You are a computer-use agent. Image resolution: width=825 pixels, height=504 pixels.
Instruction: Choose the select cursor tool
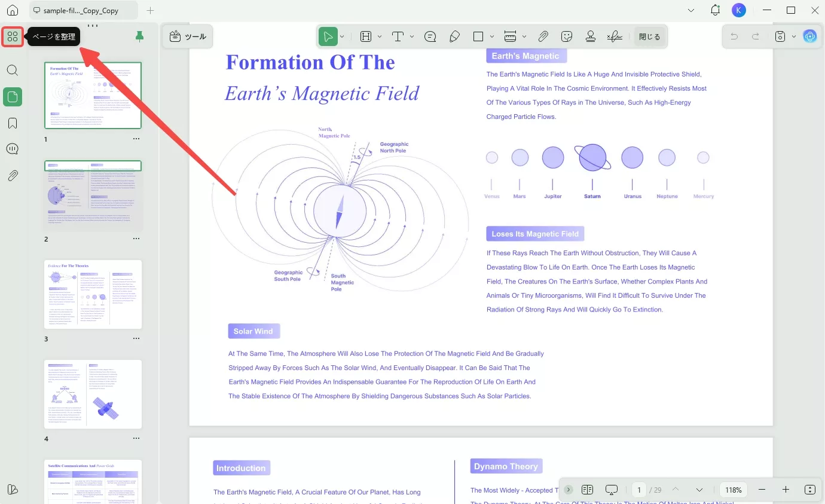328,36
